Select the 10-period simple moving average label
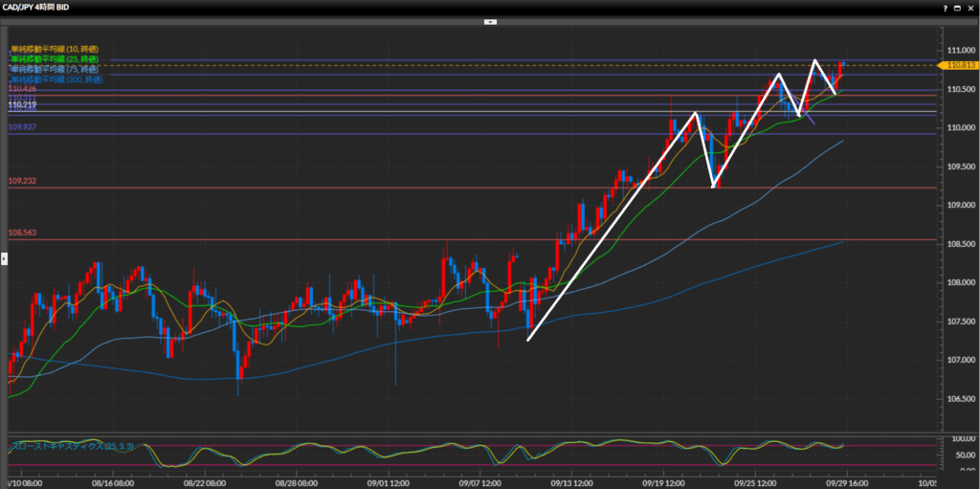This screenshot has width=980, height=489. pos(54,49)
